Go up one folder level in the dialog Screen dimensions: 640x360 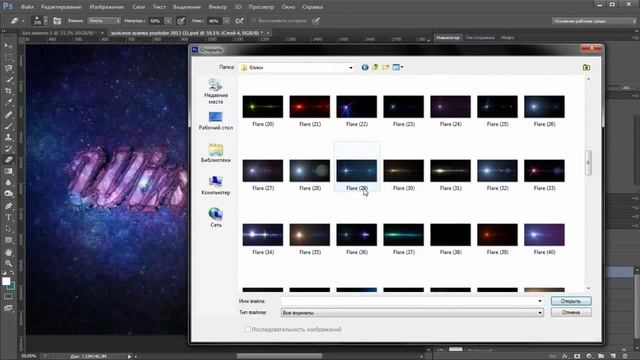(x=375, y=67)
